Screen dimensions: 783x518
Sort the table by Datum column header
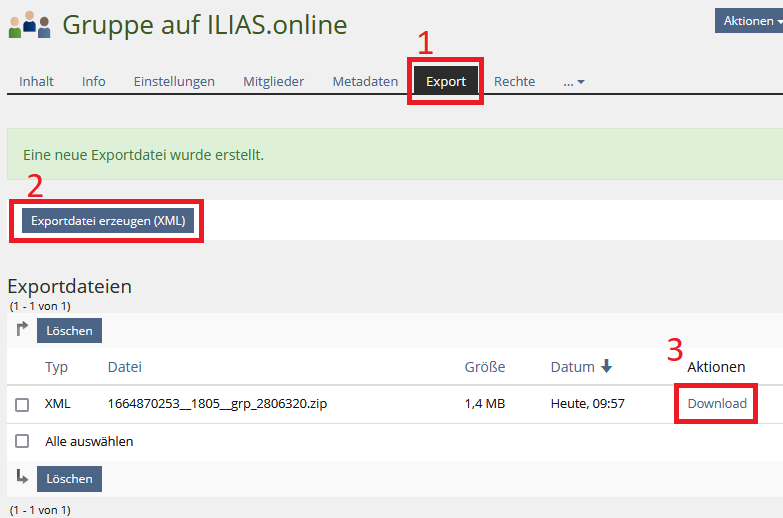pos(572,367)
